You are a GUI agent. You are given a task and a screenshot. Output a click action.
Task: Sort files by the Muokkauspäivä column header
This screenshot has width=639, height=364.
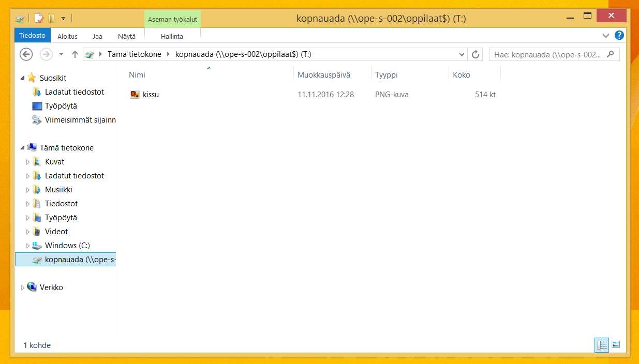coord(324,75)
